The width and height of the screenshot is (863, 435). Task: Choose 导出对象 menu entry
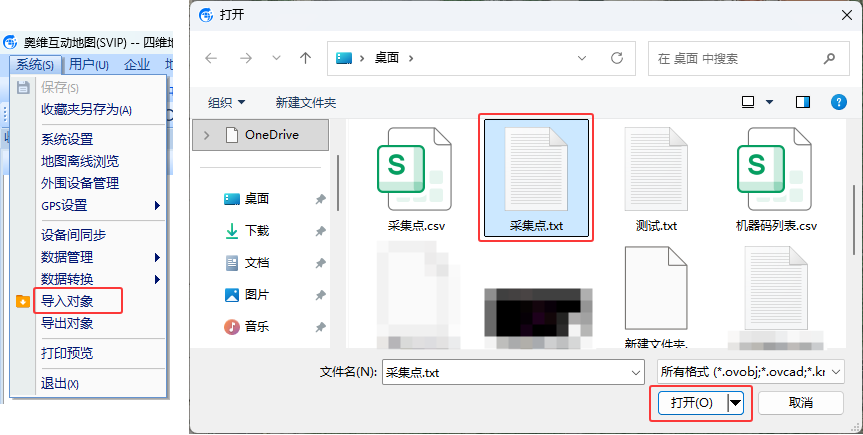67,323
